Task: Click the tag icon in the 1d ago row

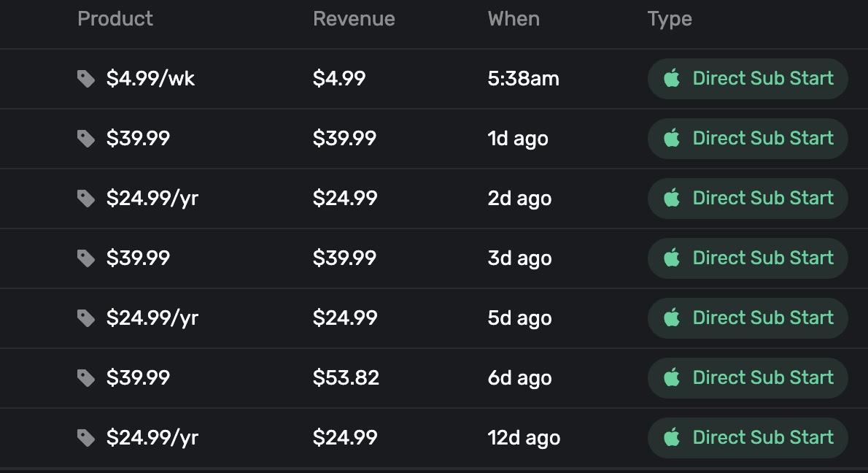Action: click(86, 139)
